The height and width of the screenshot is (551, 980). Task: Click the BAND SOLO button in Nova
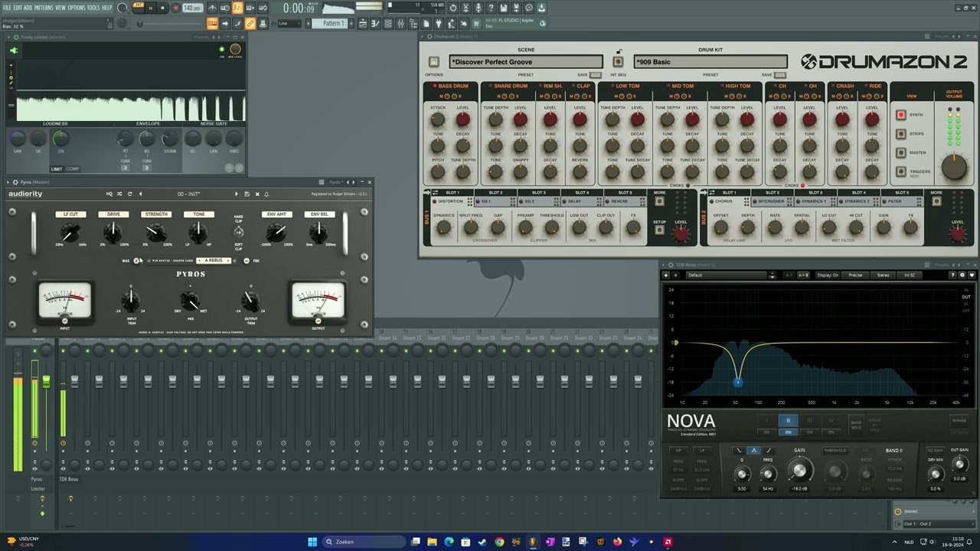[x=856, y=425]
